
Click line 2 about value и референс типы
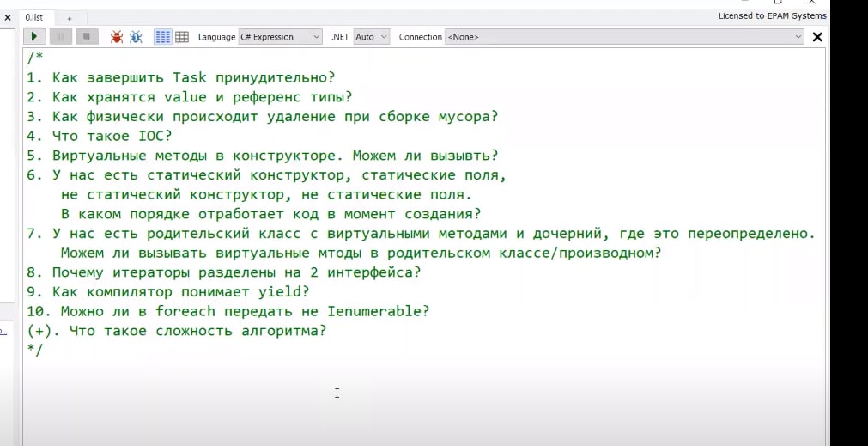190,97
